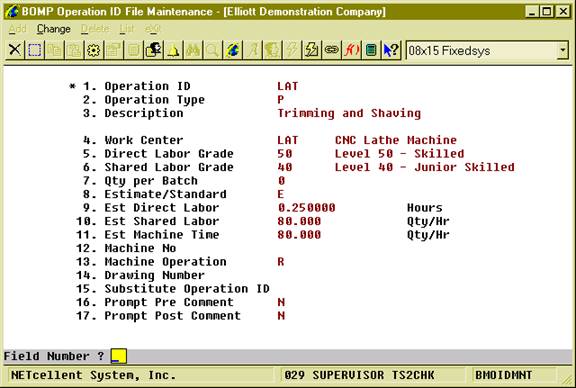576x388 pixels.
Task: Click the Description value Trimming and Shaving
Action: tap(349, 113)
